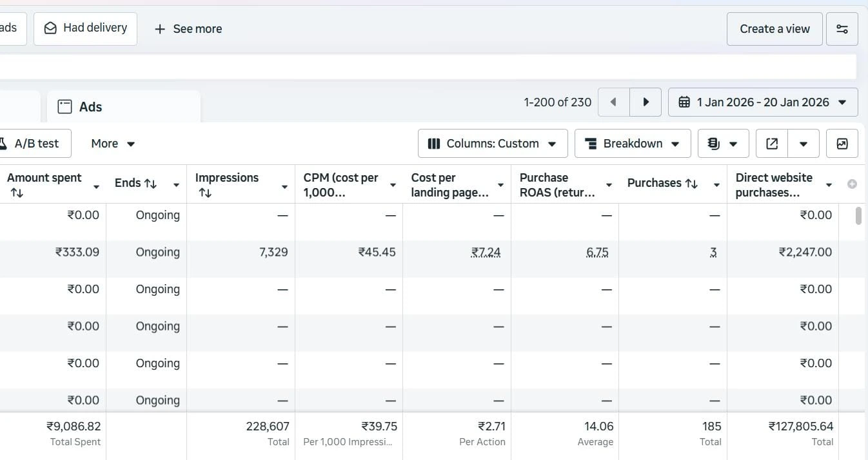The image size is (868, 460).
Task: Click the Create a view button
Action: [774, 29]
